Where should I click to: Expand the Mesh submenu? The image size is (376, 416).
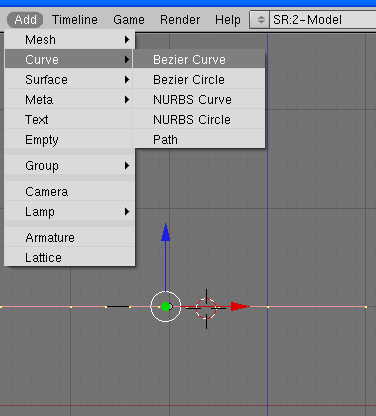coord(70,40)
